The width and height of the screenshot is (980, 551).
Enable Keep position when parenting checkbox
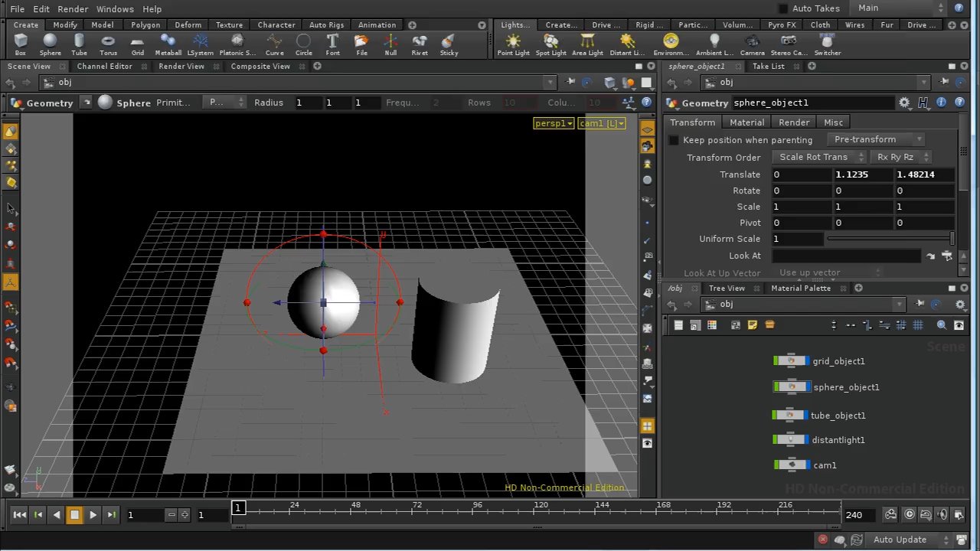tap(674, 140)
